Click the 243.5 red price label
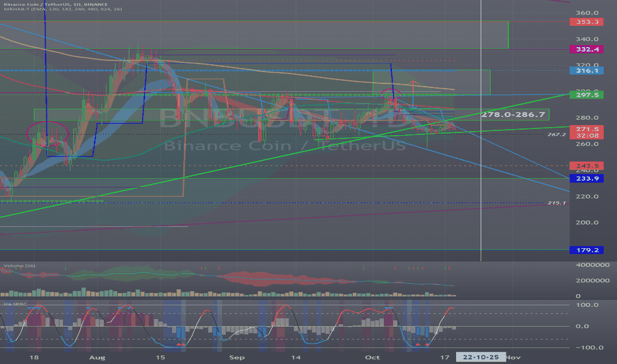 pyautogui.click(x=587, y=166)
